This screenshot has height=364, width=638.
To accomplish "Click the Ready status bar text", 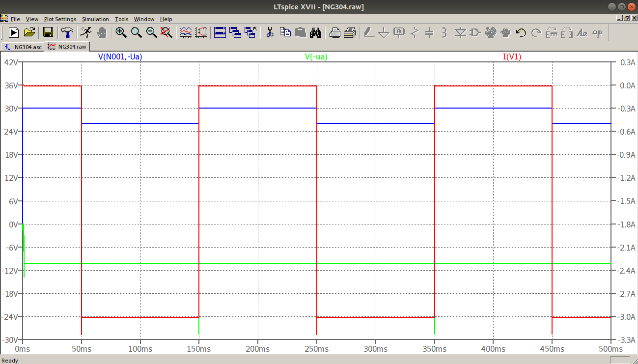I will (10, 360).
